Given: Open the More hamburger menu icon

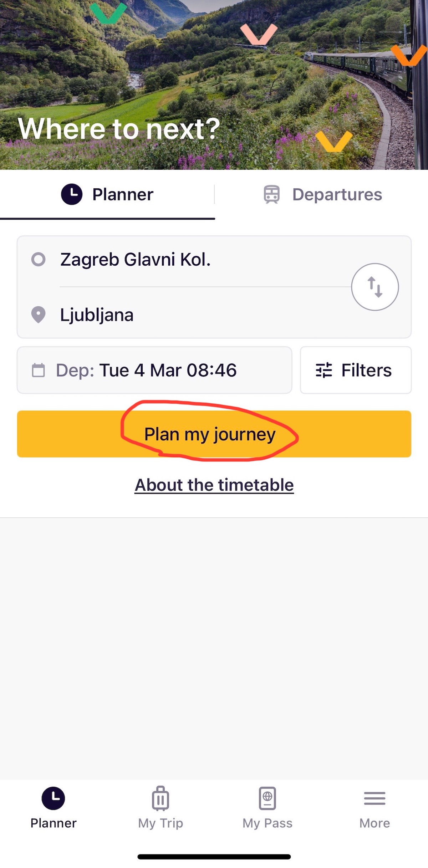Looking at the screenshot, I should pos(374,798).
